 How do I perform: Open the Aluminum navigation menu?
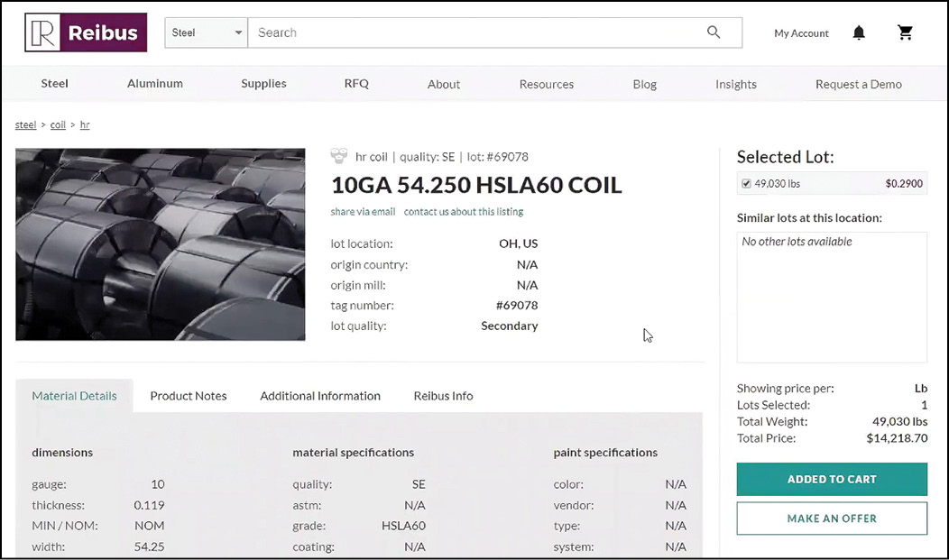tap(155, 84)
